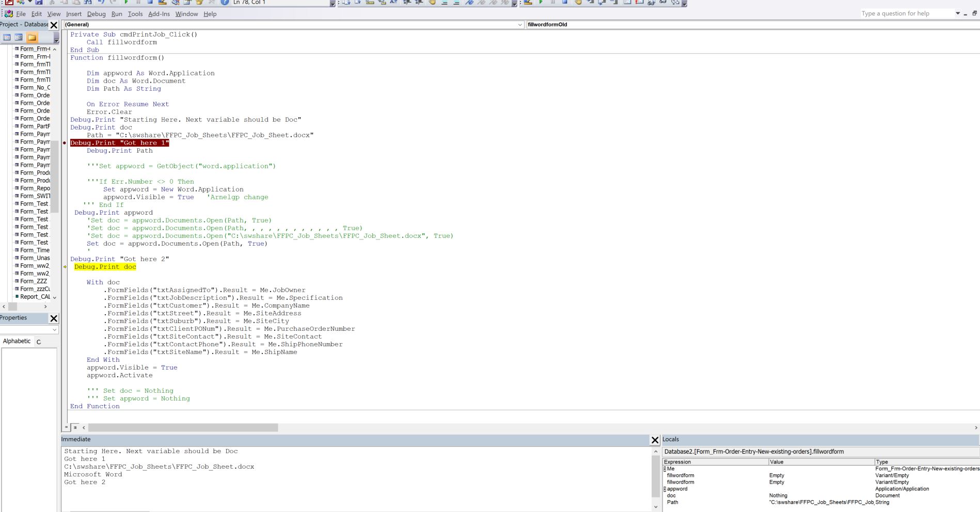Open the Properties pane object dropdown
Image resolution: width=980 pixels, height=512 pixels.
point(54,330)
